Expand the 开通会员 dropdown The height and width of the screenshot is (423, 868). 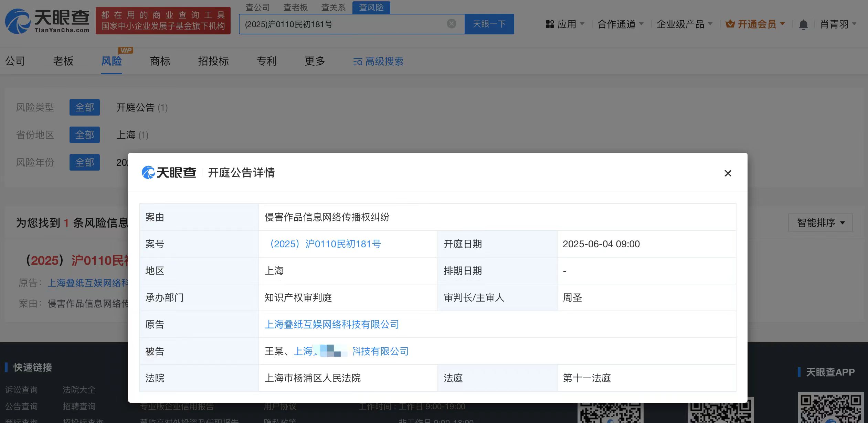pyautogui.click(x=761, y=24)
